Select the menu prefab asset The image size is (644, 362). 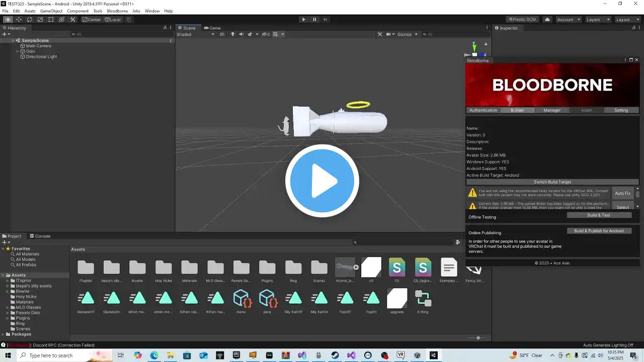coord(241,302)
